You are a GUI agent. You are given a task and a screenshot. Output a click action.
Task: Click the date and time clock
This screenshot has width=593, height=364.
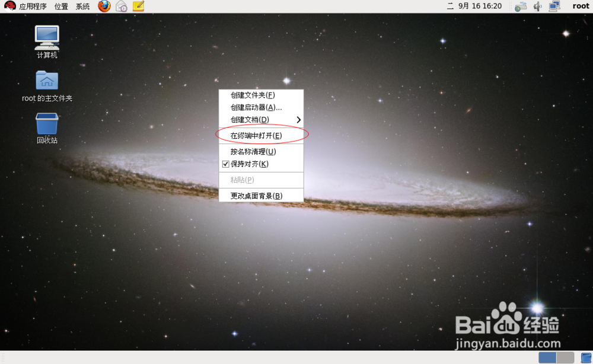coord(474,6)
